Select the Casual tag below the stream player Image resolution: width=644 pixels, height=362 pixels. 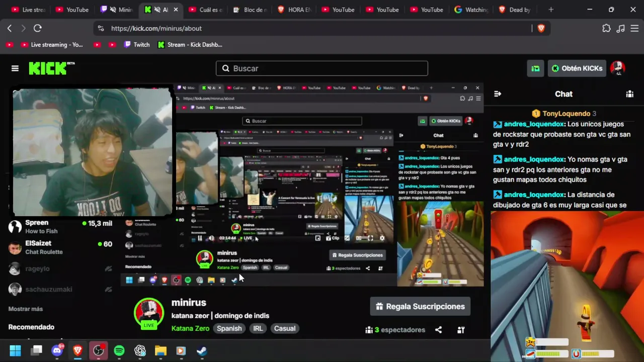click(x=285, y=328)
